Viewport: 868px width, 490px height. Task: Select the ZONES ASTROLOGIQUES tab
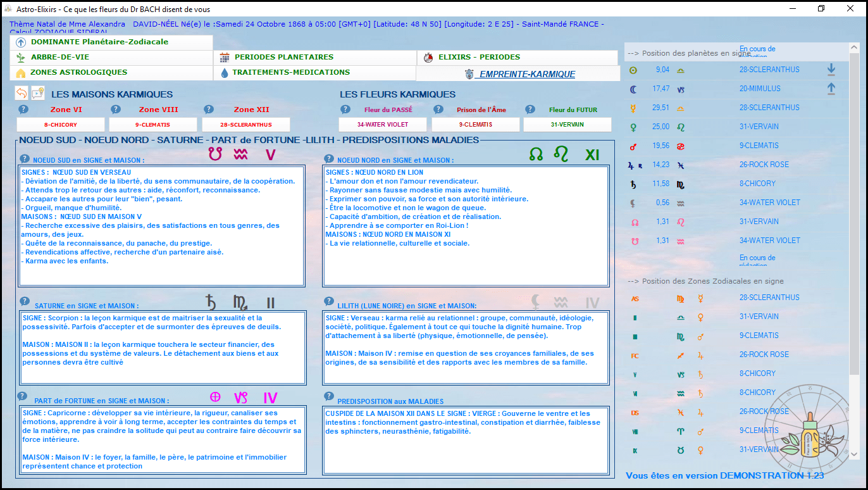111,72
